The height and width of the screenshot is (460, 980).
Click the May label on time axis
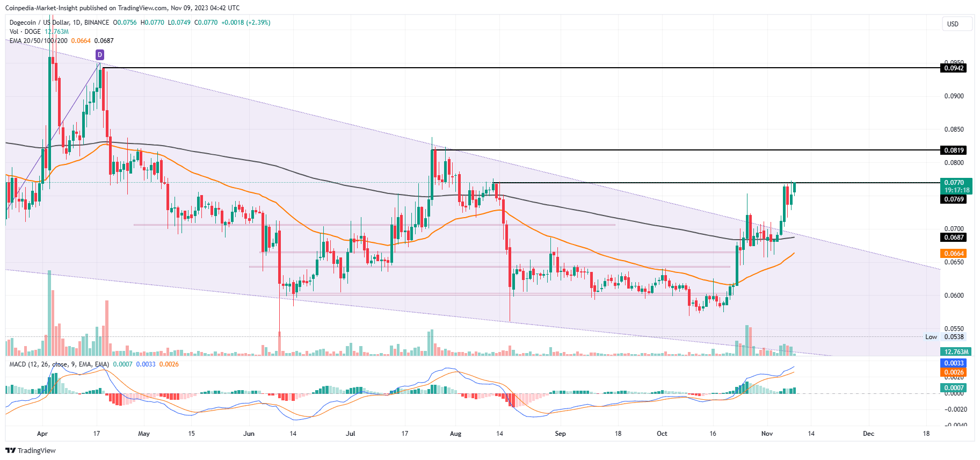coord(144,434)
